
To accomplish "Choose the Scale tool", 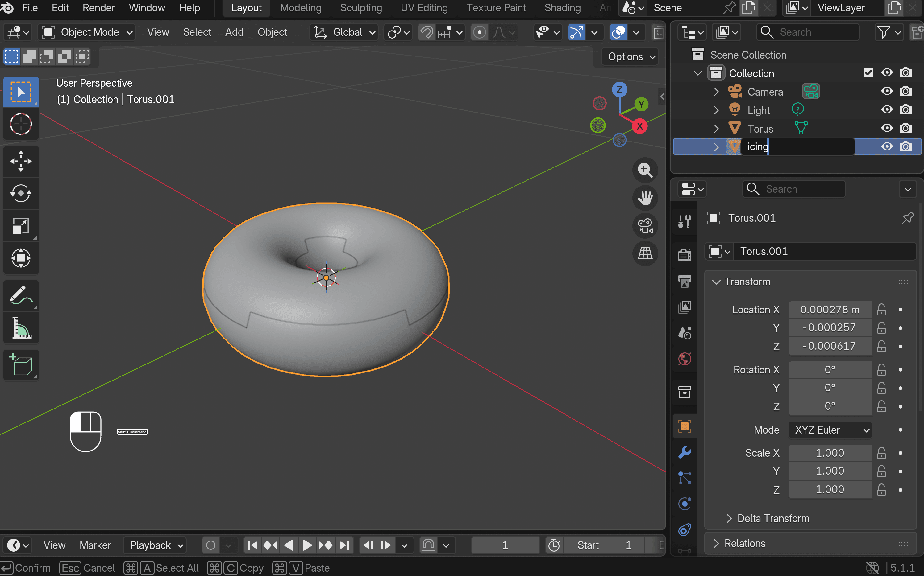I will point(21,225).
